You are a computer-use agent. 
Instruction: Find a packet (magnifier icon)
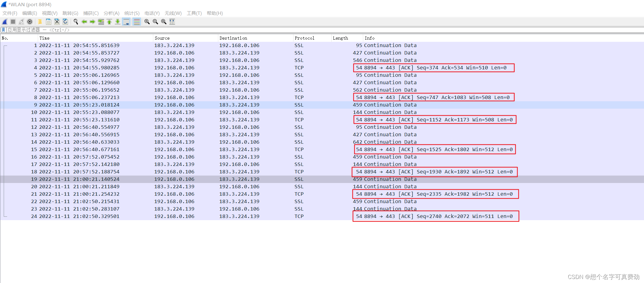(x=76, y=22)
